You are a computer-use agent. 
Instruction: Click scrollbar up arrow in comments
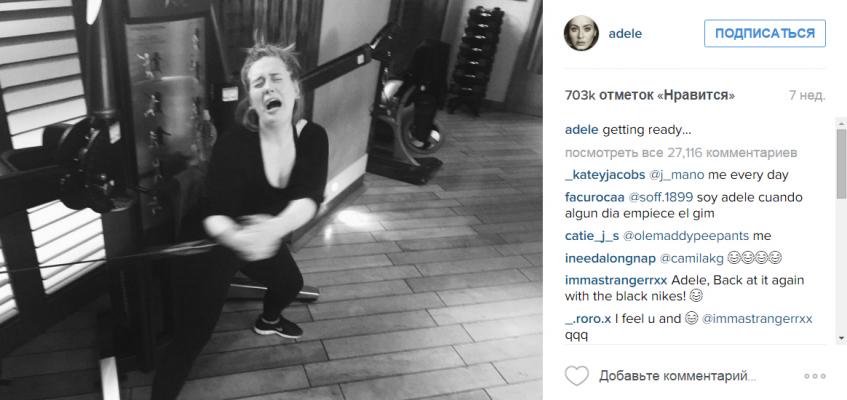point(841,123)
